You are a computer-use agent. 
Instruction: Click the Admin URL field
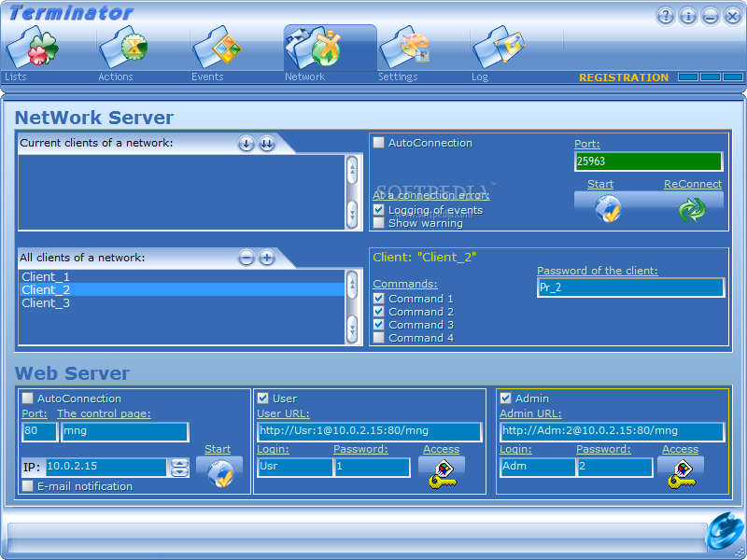pyautogui.click(x=613, y=431)
